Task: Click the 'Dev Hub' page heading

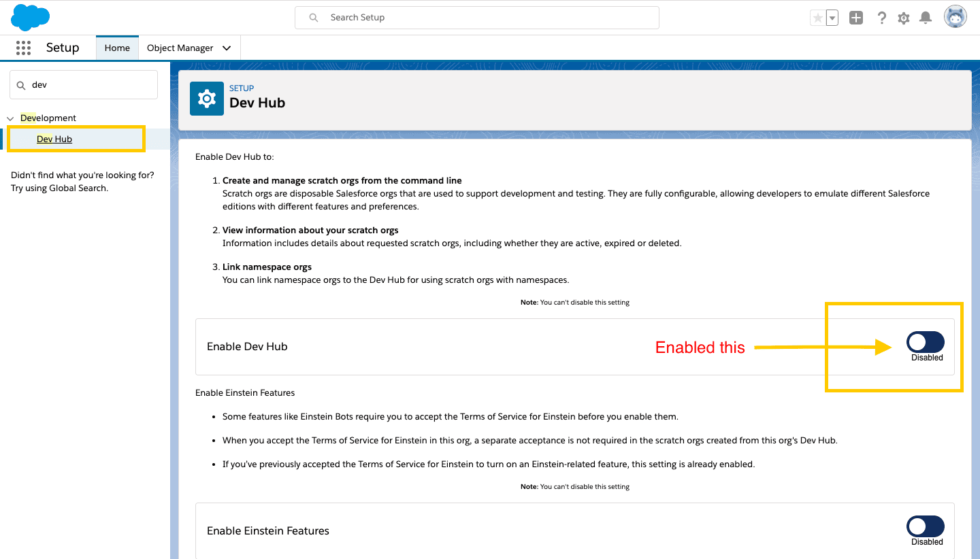Action: (x=257, y=103)
